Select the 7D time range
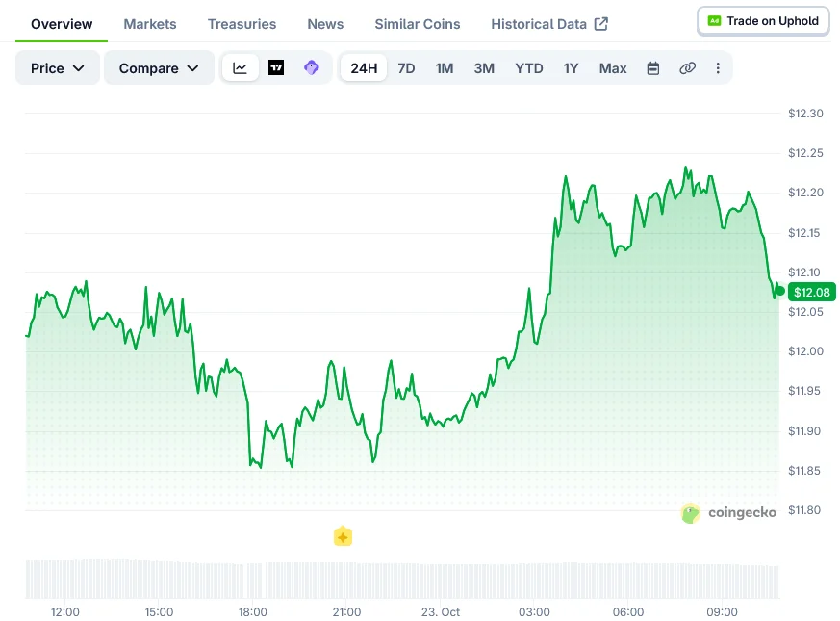The width and height of the screenshot is (840, 621). coord(406,68)
